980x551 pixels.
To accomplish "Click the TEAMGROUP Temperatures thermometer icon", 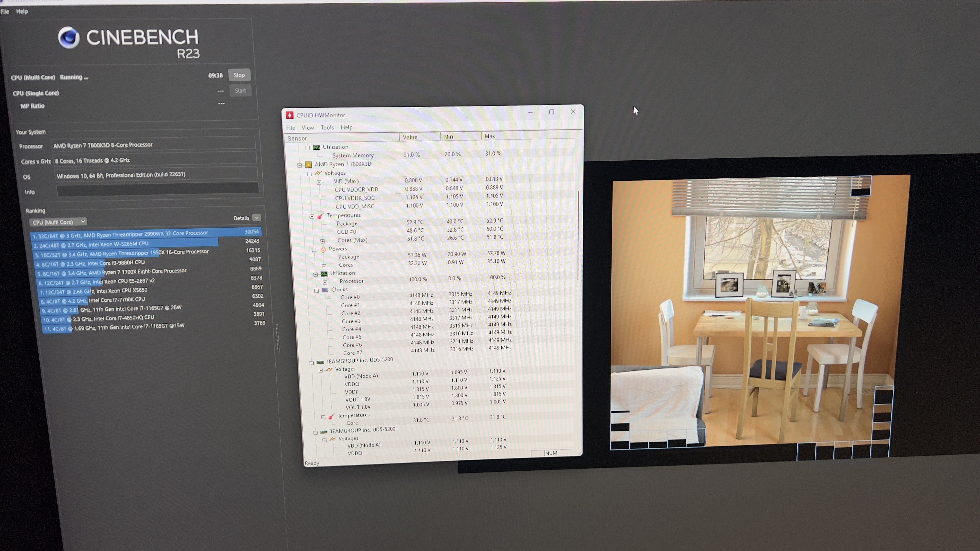I will point(331,416).
